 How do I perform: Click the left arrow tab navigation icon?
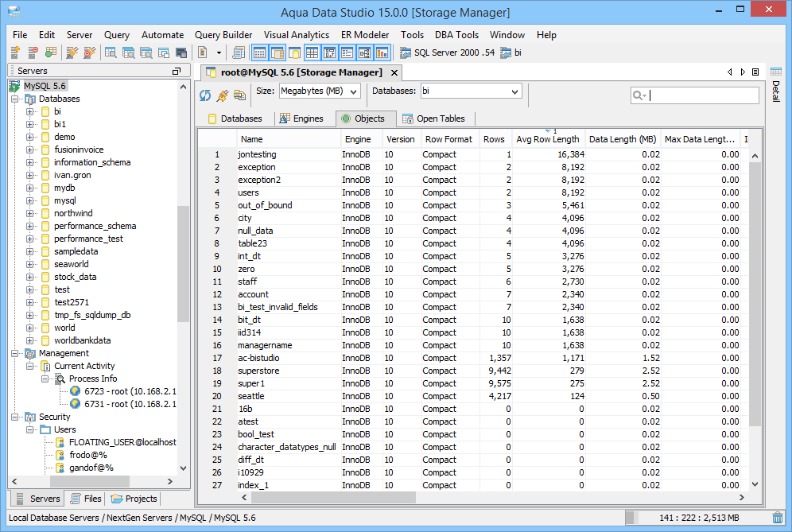click(x=729, y=72)
